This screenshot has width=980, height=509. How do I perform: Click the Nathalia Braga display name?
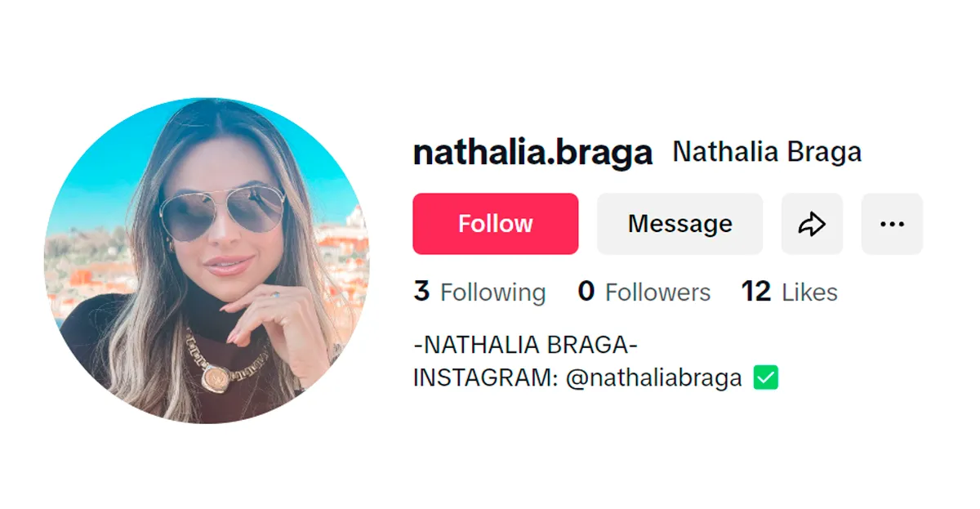pyautogui.click(x=767, y=152)
